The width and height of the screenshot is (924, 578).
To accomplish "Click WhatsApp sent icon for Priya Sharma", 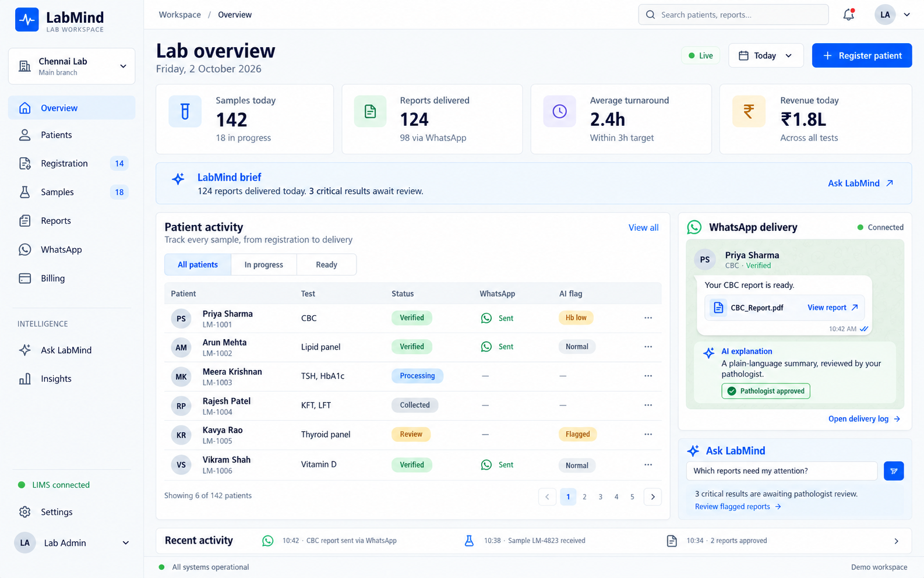I will [486, 318].
